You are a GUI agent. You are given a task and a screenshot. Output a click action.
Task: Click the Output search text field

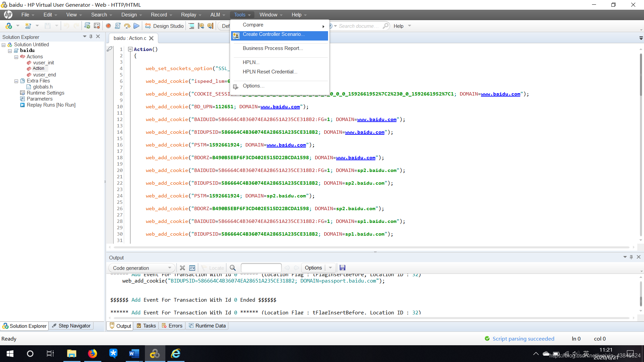(261, 268)
